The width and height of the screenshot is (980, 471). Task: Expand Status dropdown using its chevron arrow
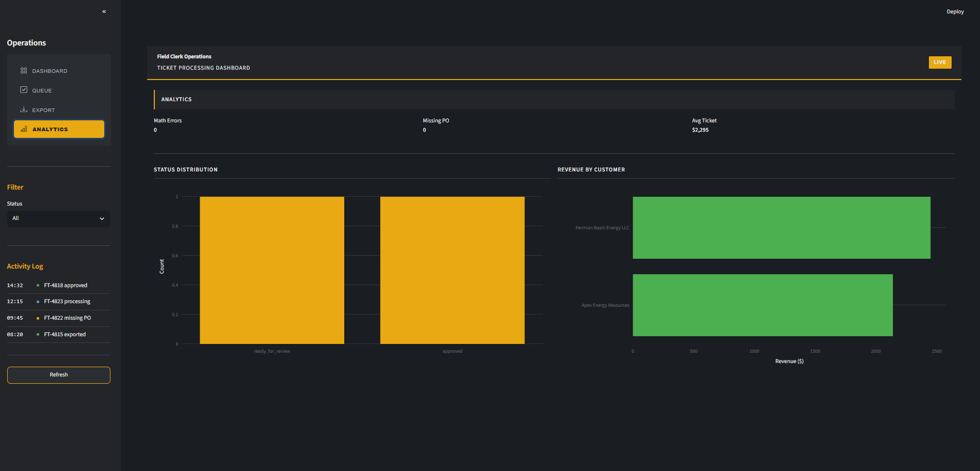(102, 218)
